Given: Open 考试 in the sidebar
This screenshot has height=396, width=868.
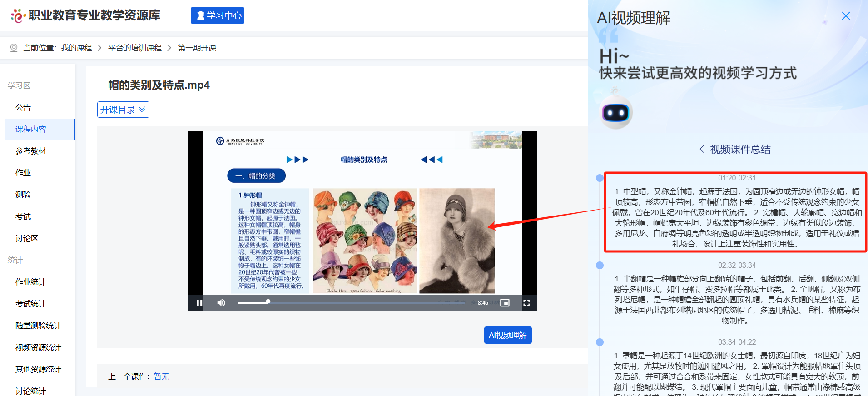Looking at the screenshot, I should [x=23, y=216].
